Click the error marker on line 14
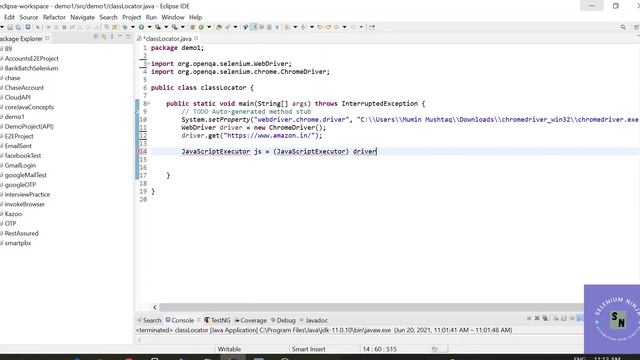The width and height of the screenshot is (640, 360). pos(139,151)
